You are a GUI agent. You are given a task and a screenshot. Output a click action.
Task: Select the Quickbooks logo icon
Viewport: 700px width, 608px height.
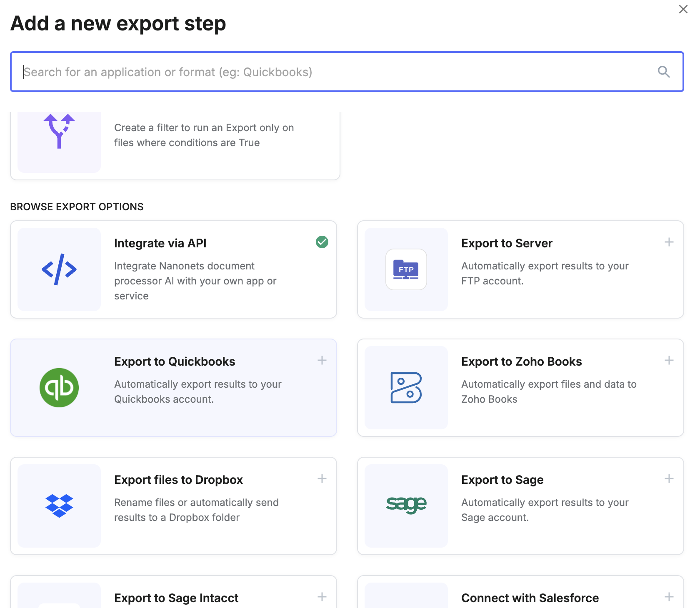pyautogui.click(x=59, y=387)
